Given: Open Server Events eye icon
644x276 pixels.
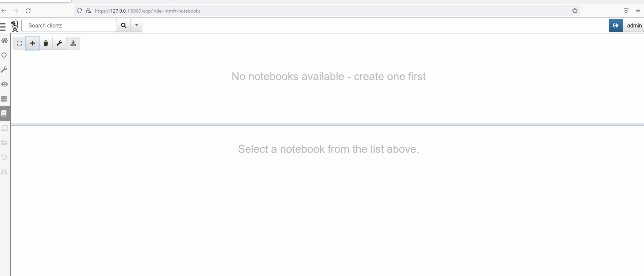Looking at the screenshot, I should (4, 84).
